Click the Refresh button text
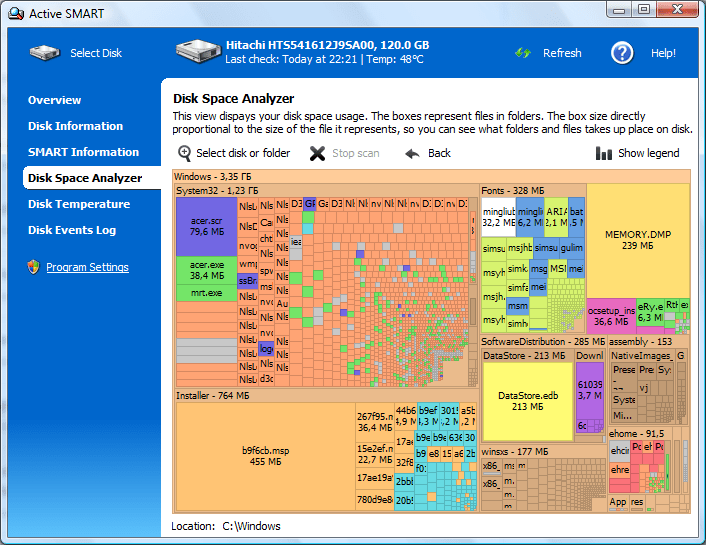The height and width of the screenshot is (545, 706). (562, 53)
